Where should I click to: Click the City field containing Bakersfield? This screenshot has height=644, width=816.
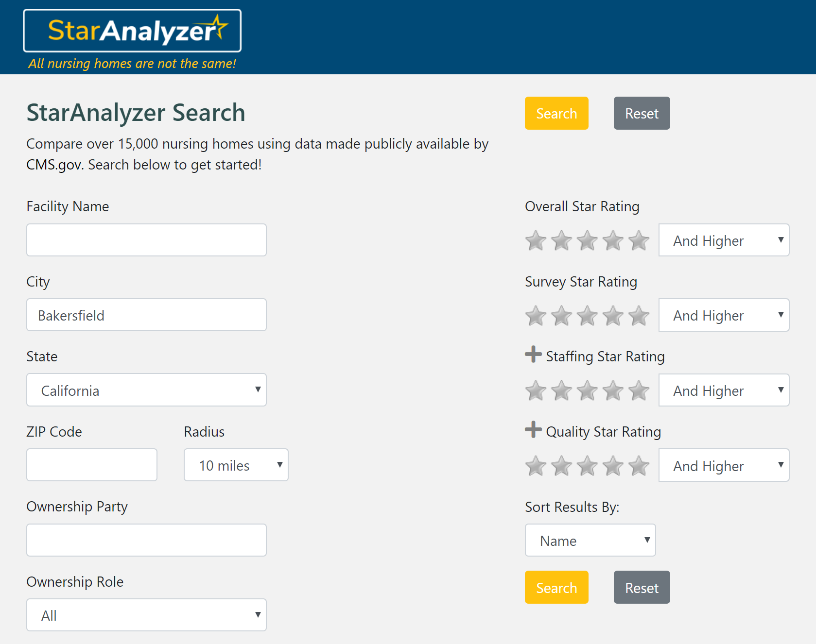coord(146,315)
